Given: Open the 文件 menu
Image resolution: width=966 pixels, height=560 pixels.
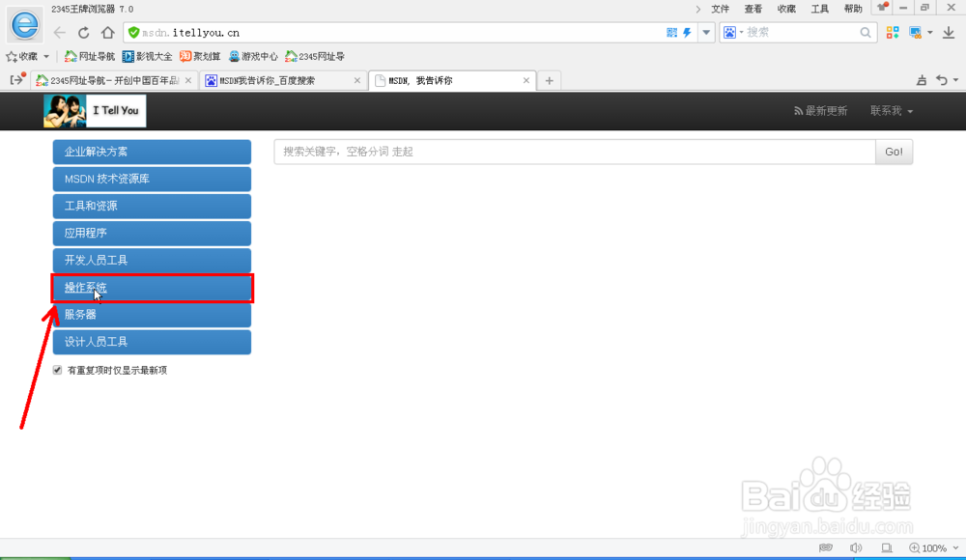Looking at the screenshot, I should [x=721, y=9].
